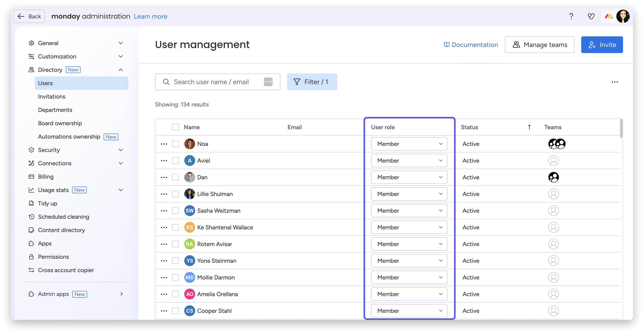The image size is (644, 334).
Task: Open the Learn more link
Action: point(151,17)
